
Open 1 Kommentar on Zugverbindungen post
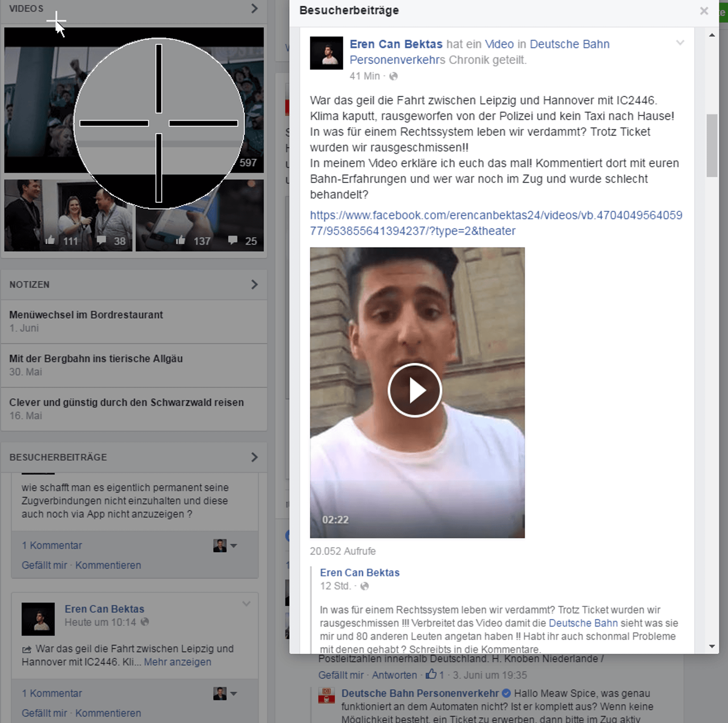52,545
